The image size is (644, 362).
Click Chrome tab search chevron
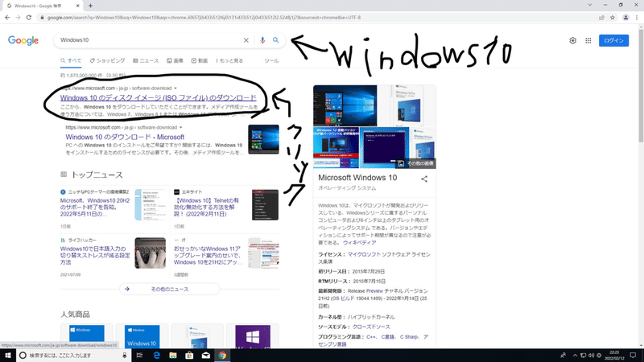click(590, 6)
